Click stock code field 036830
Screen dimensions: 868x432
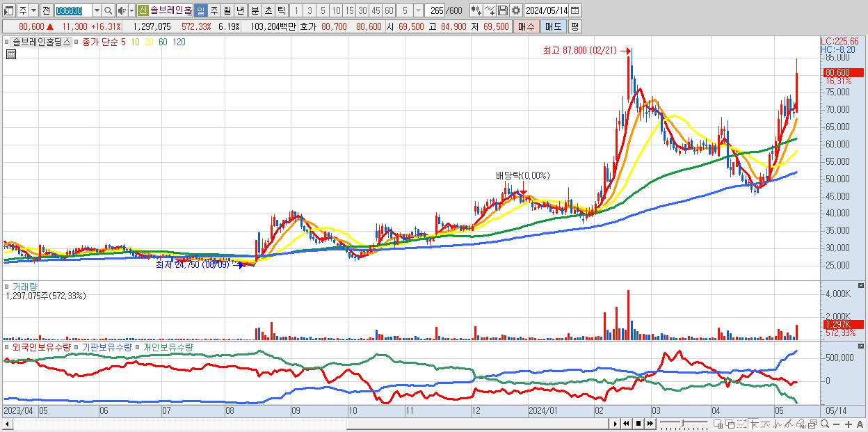point(72,10)
